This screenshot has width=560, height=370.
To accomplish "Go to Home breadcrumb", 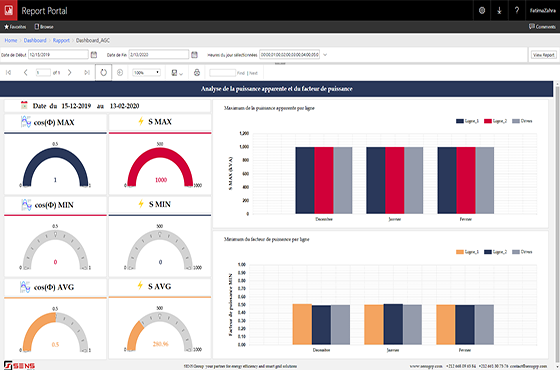I will (11, 40).
